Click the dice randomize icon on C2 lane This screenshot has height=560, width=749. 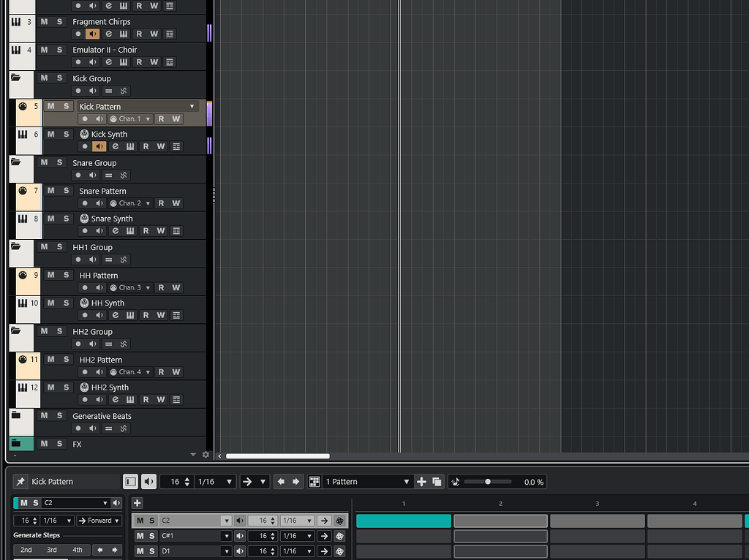(x=339, y=521)
